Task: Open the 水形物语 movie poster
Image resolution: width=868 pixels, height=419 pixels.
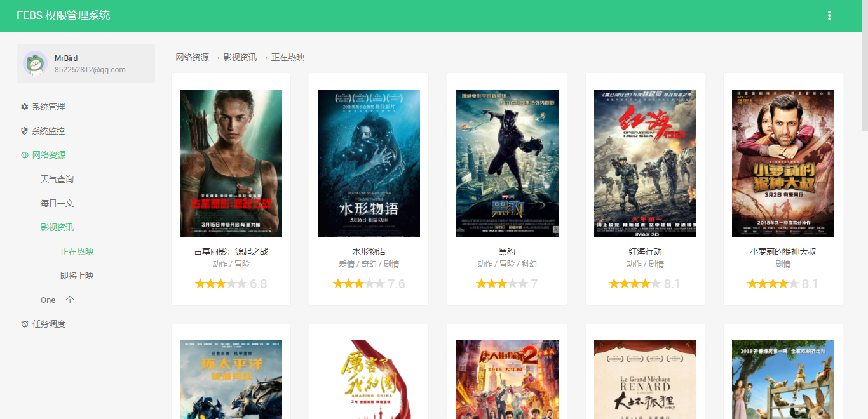Action: point(369,163)
